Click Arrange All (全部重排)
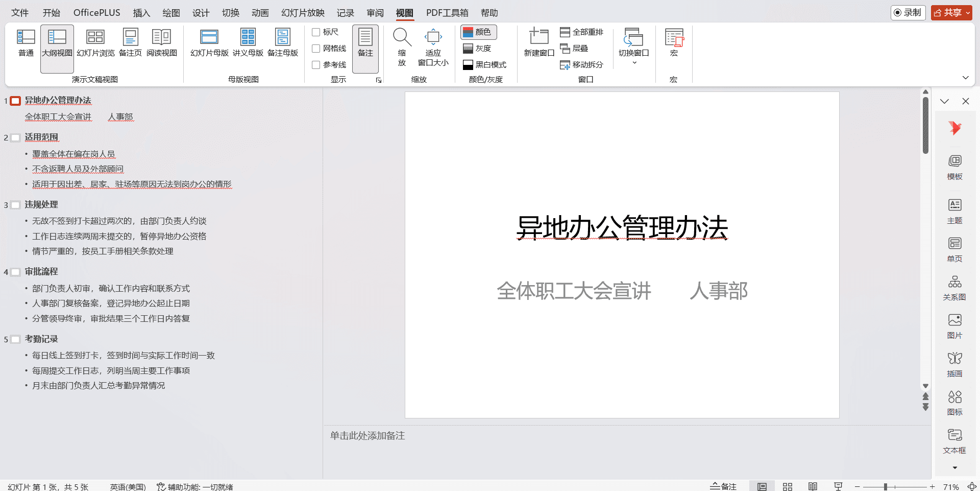This screenshot has width=980, height=491. 581,32
